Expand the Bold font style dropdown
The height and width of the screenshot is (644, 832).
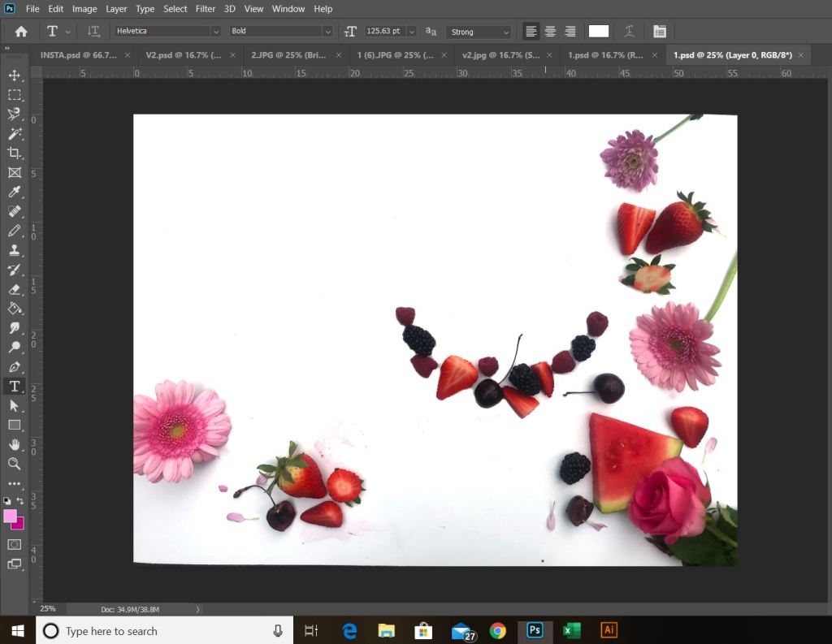click(x=281, y=32)
